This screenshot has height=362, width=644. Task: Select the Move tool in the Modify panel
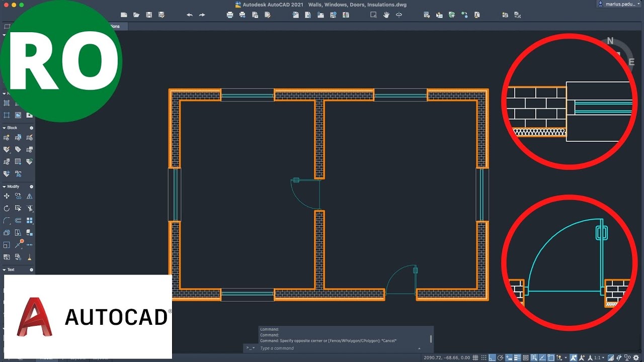point(7,196)
